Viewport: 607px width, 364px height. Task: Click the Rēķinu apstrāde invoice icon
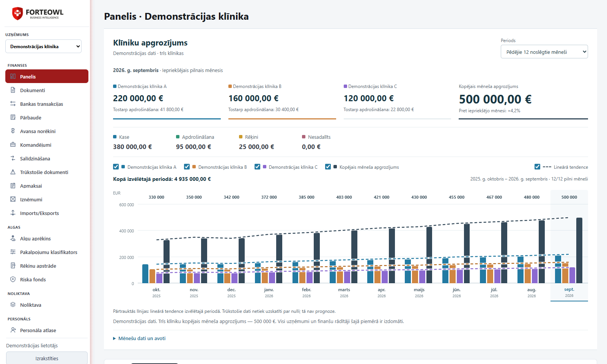tap(13, 266)
